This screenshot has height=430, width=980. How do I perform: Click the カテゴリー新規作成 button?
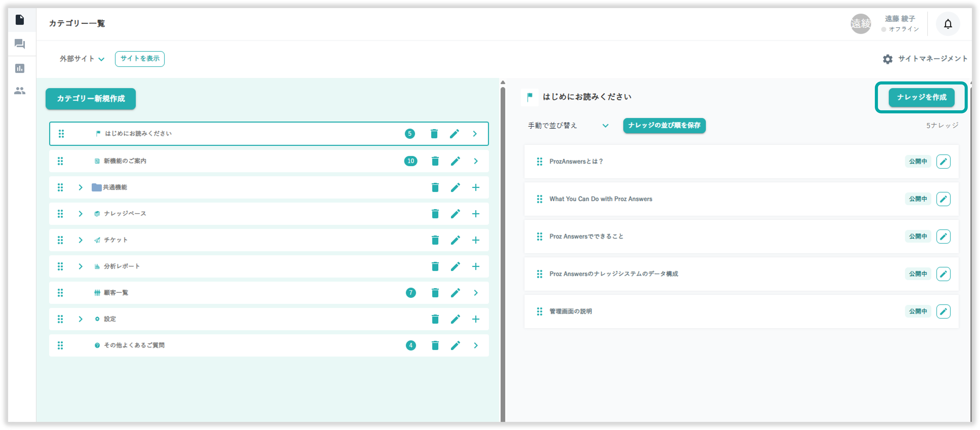[90, 99]
